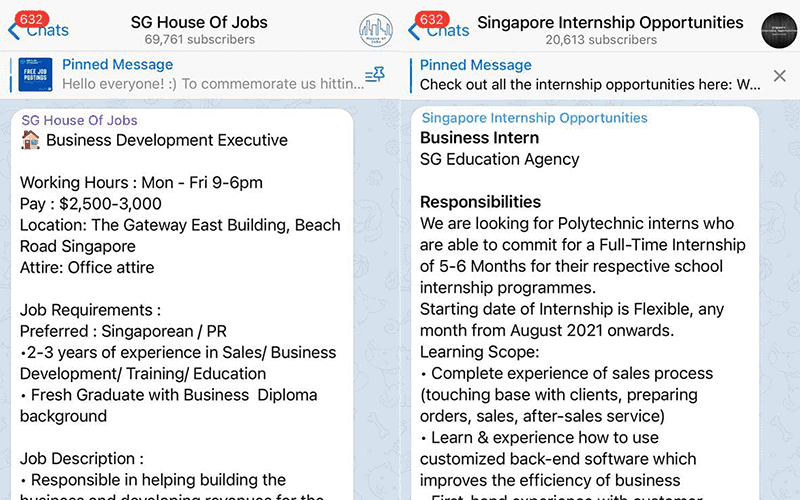Open SG House Of Jobs channel info title
This screenshot has width=800, height=500.
click(x=200, y=22)
